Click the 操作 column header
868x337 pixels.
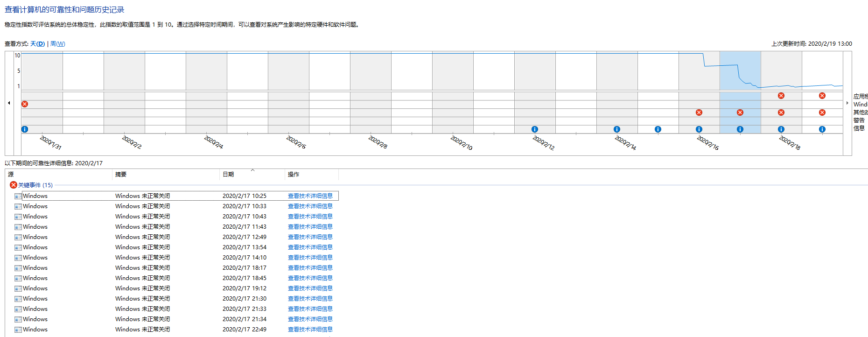tap(312, 175)
